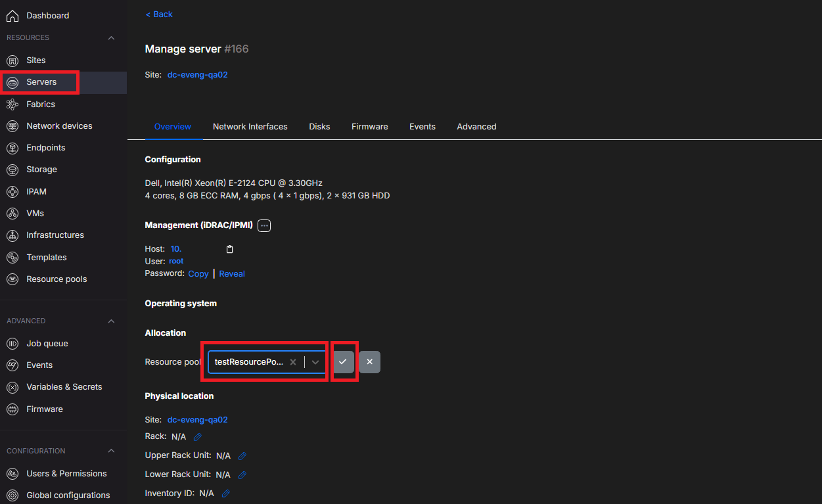Edit the Lower Rack Unit pencil icon

click(242, 474)
